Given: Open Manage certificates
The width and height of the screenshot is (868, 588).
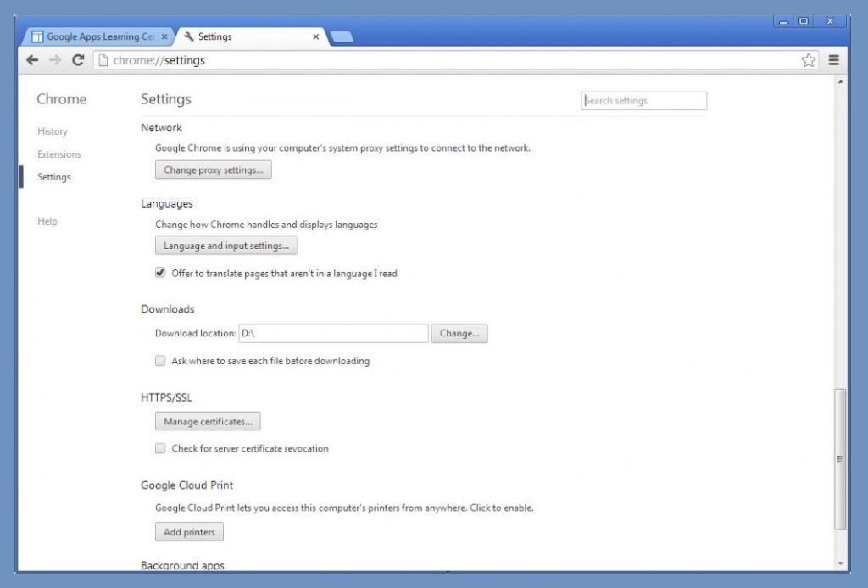Looking at the screenshot, I should coord(208,421).
